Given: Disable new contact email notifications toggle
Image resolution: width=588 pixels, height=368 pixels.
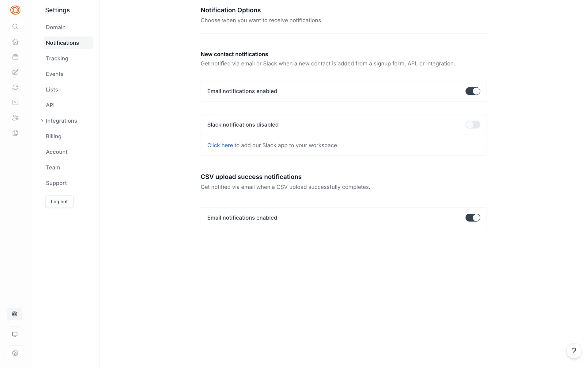Looking at the screenshot, I should click(x=473, y=91).
